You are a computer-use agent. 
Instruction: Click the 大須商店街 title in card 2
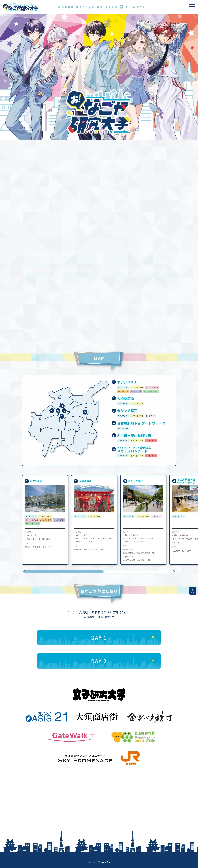coord(85,481)
